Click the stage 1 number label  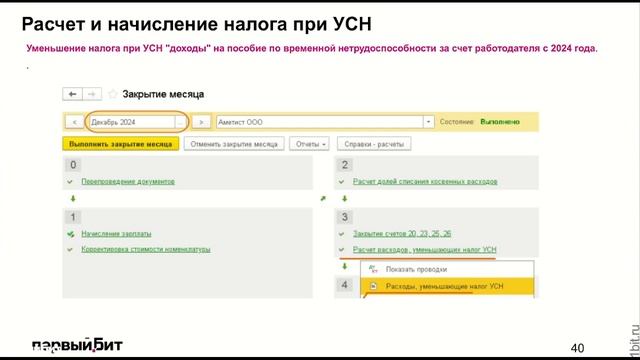73,217
